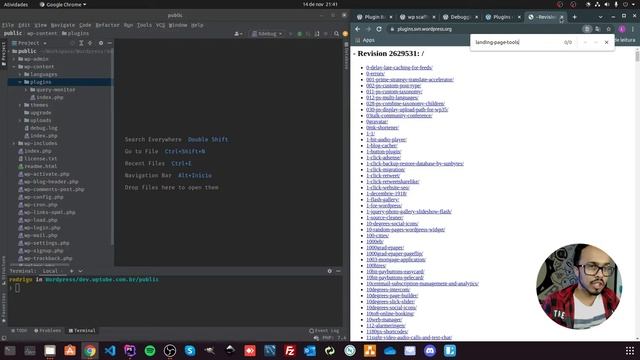Switch to the Debug Chrome tab

tap(460, 17)
